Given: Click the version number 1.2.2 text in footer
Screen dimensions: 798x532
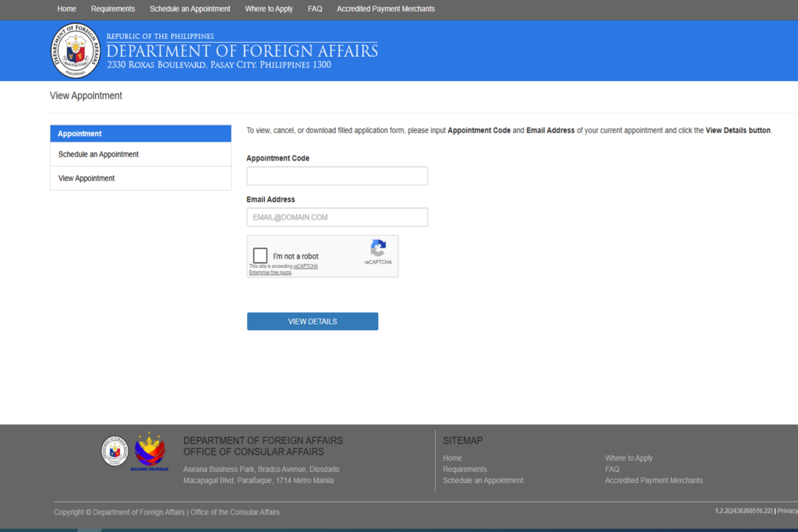Looking at the screenshot, I should [x=743, y=511].
